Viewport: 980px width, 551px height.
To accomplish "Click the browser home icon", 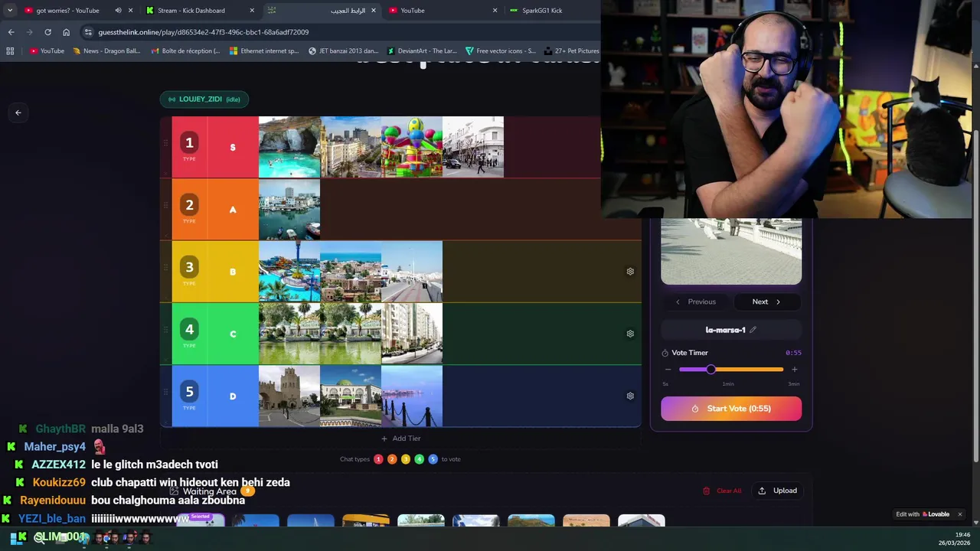I will (x=66, y=32).
